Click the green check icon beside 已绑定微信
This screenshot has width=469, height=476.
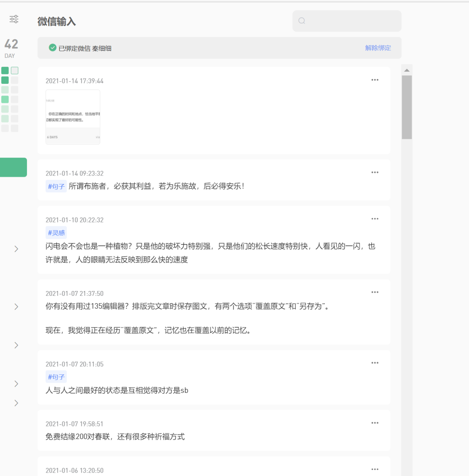[x=53, y=48]
